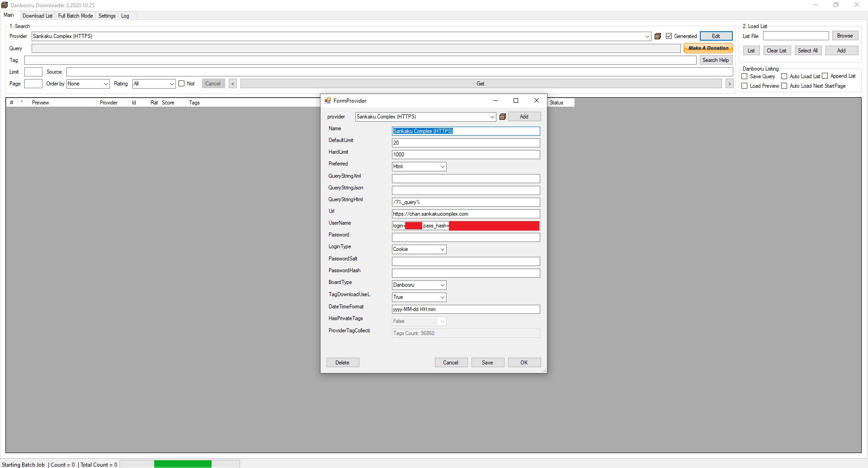Image resolution: width=868 pixels, height=468 pixels.
Task: Open the Settings tab
Action: coord(107,16)
